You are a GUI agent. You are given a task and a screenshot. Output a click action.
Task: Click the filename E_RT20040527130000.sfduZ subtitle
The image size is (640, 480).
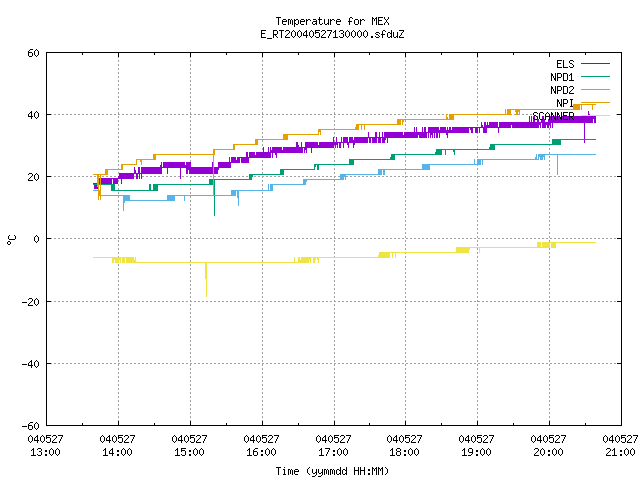[332, 34]
